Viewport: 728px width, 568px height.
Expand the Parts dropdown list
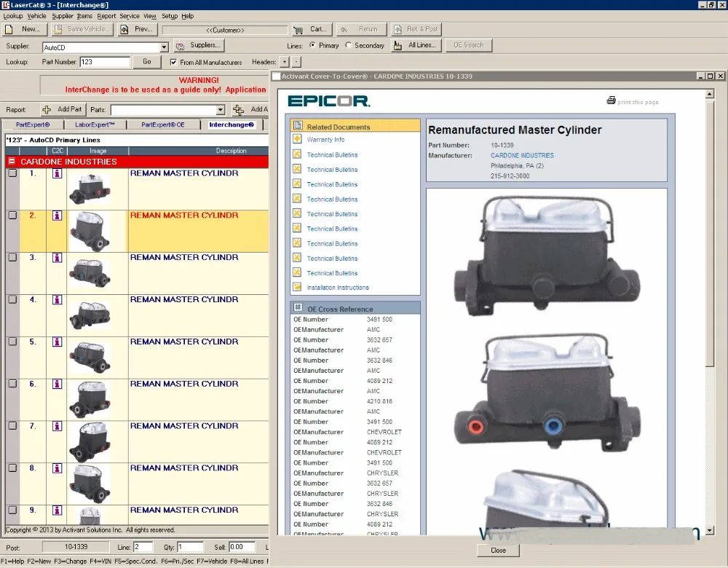pos(221,110)
